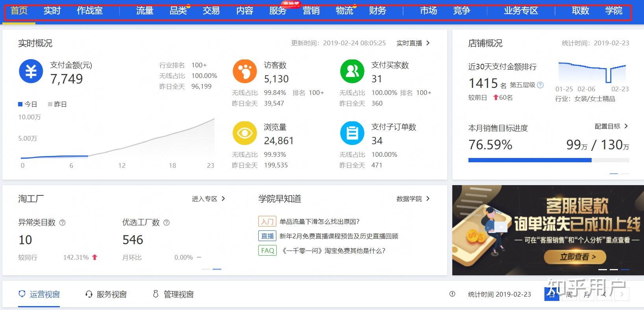Open the 品类 menu
Viewport: 644px width, 310px height.
tap(178, 11)
